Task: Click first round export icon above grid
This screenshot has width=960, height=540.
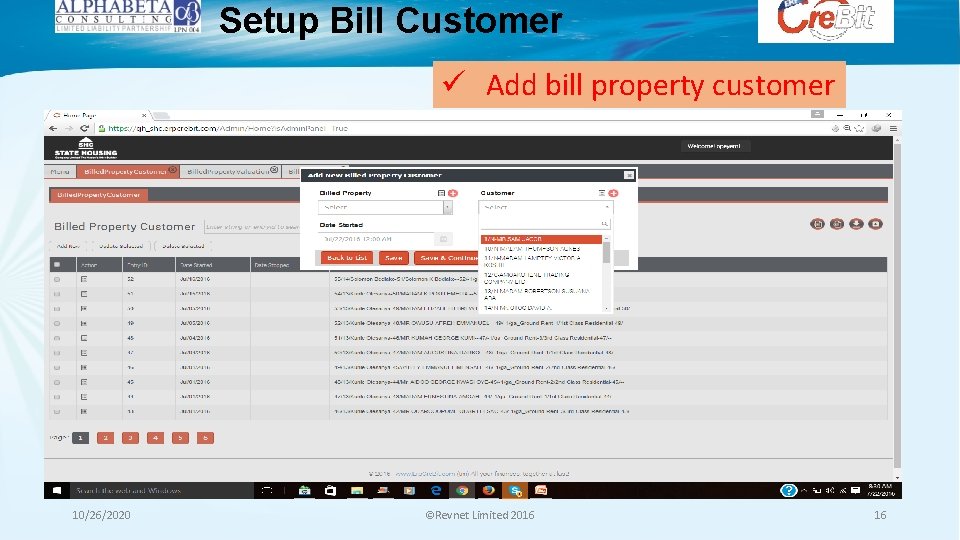Action: pyautogui.click(x=817, y=224)
